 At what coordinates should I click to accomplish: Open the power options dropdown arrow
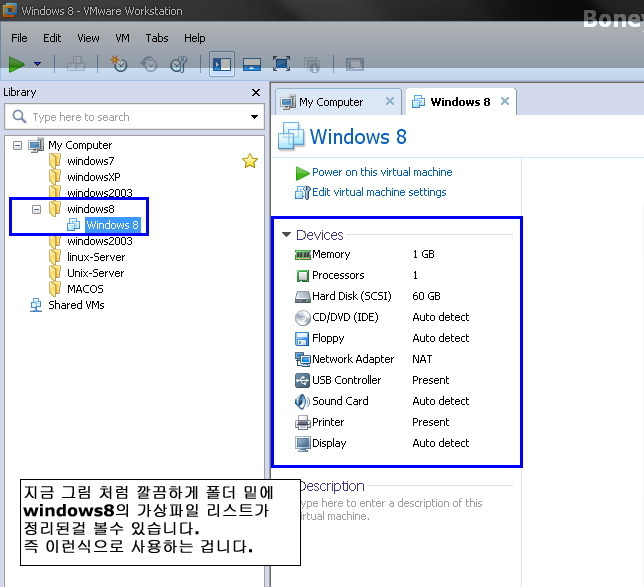tap(37, 64)
